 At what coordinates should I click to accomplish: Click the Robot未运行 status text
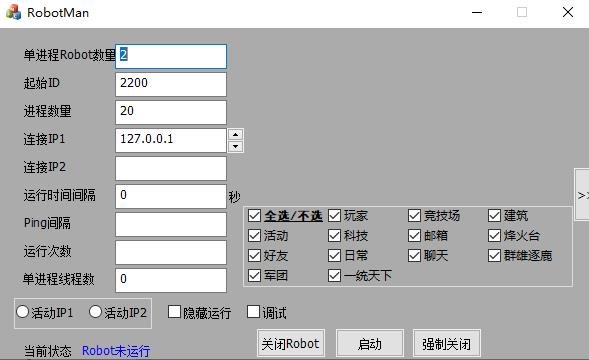pyautogui.click(x=116, y=351)
